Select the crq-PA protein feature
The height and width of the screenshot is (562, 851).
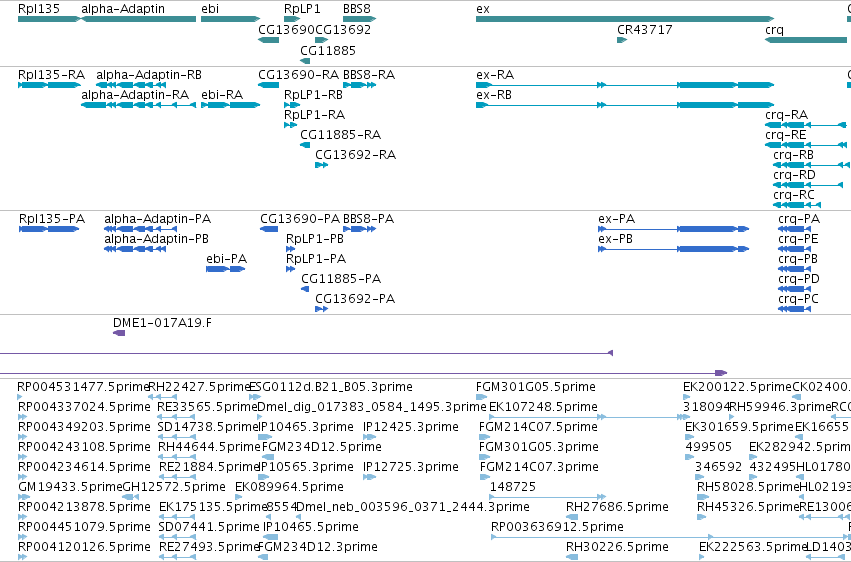(794, 229)
